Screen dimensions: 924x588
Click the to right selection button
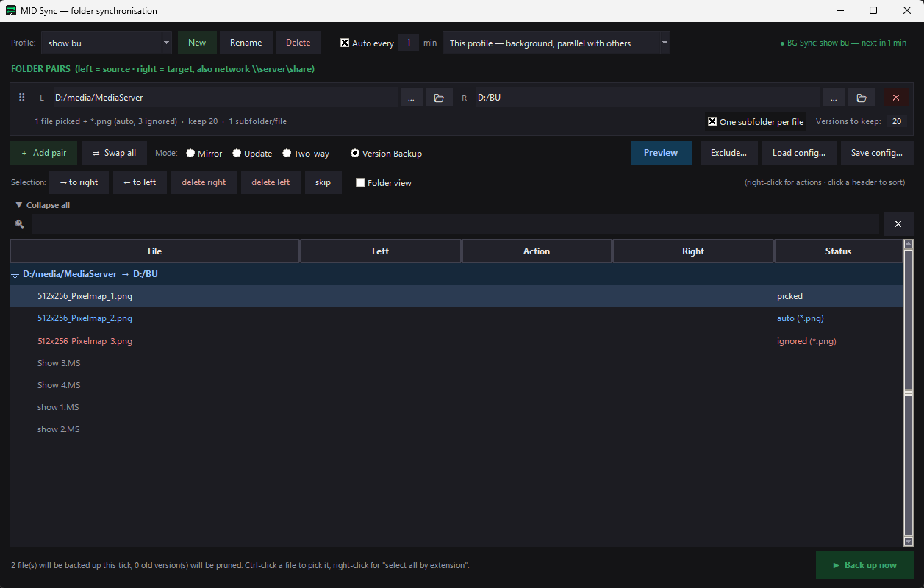click(79, 182)
